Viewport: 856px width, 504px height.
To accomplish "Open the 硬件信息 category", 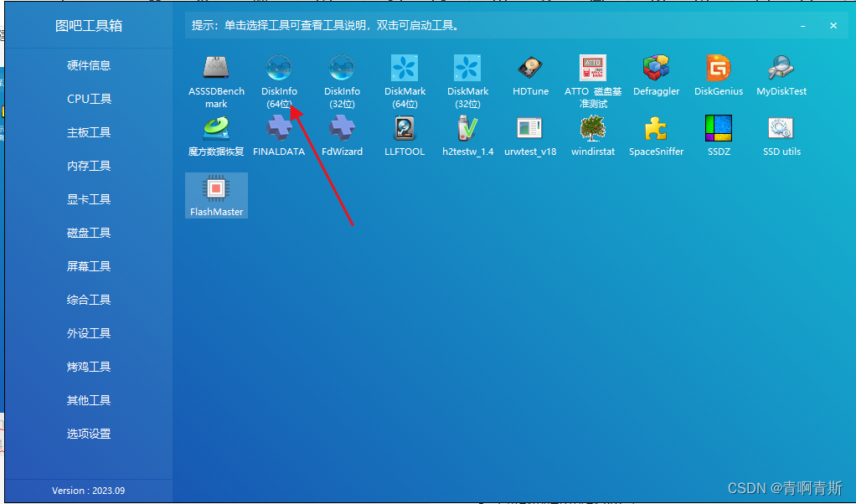I will pyautogui.click(x=89, y=65).
